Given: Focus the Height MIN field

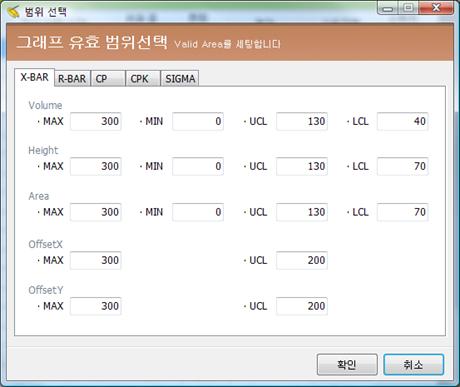Looking at the screenshot, I should click(x=198, y=166).
